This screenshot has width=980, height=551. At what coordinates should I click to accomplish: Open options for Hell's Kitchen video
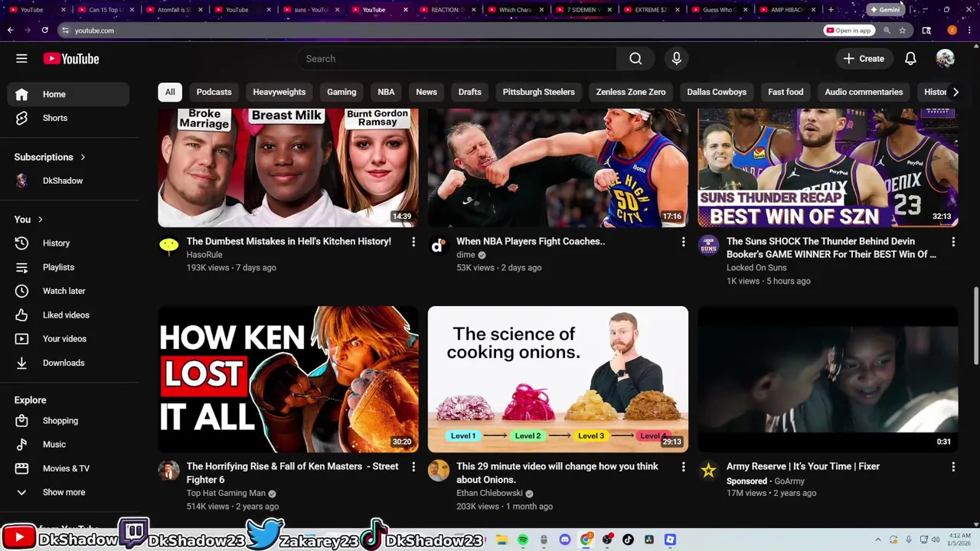pyautogui.click(x=413, y=242)
